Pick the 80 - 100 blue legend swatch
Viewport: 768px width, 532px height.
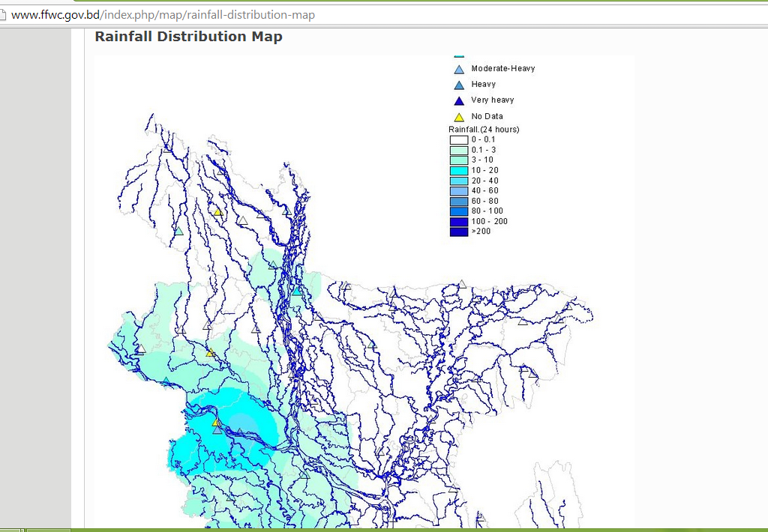point(458,211)
